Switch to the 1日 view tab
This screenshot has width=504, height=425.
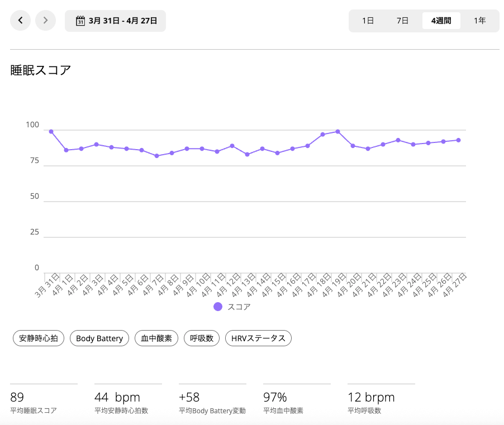[x=368, y=21]
